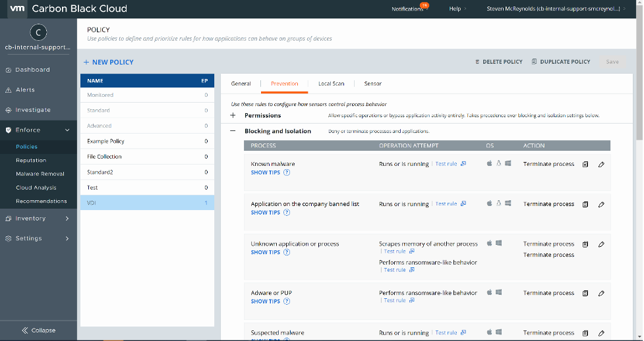This screenshot has width=644, height=341.
Task: Edit the Unknown application rule
Action: (x=601, y=244)
